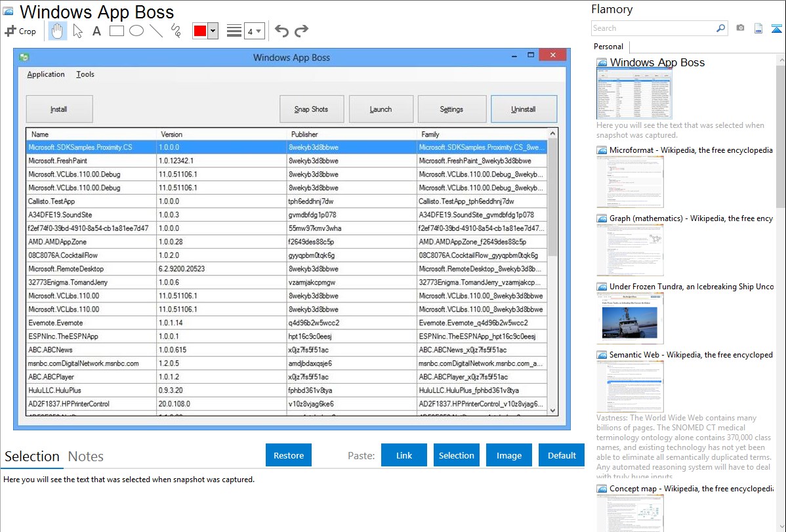The width and height of the screenshot is (786, 532).
Task: Activate the hand pan tool
Action: coord(57,31)
